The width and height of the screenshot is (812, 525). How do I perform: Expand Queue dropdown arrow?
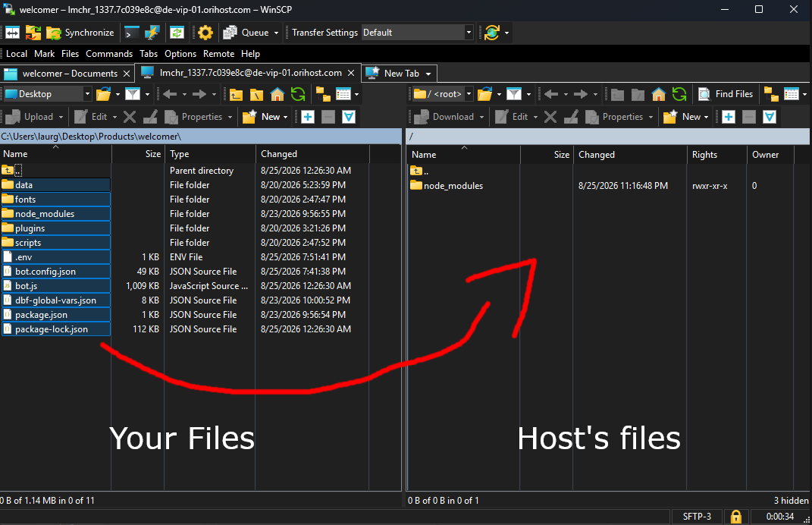pyautogui.click(x=276, y=33)
